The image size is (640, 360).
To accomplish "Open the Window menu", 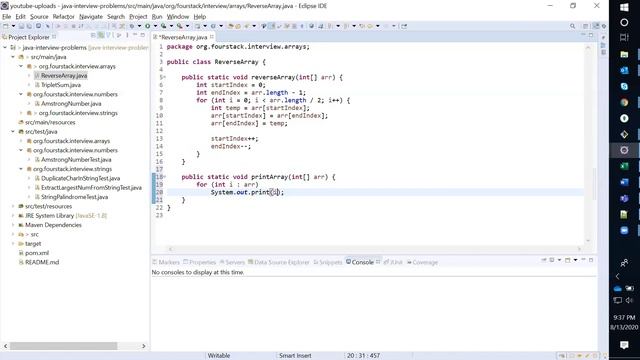I will 178,17.
